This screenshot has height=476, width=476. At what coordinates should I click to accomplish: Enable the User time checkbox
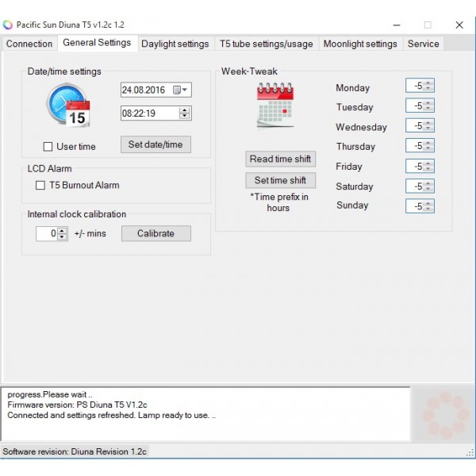[x=48, y=147]
